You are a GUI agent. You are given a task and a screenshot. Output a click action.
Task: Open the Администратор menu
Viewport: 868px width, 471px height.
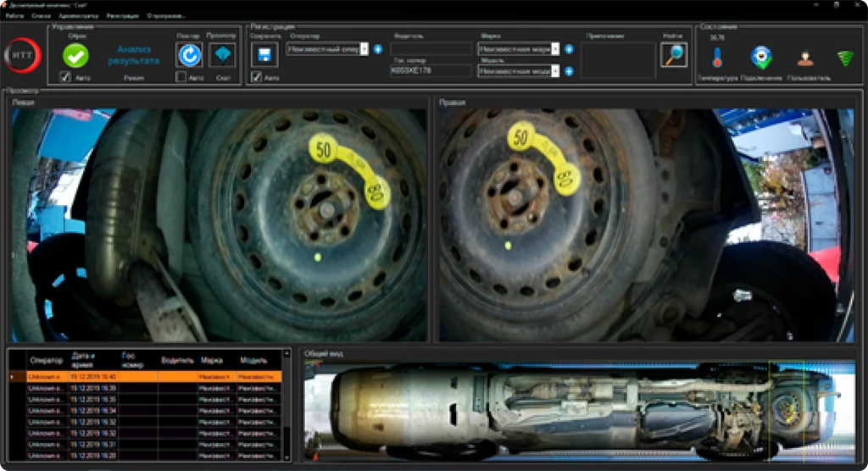pyautogui.click(x=79, y=16)
